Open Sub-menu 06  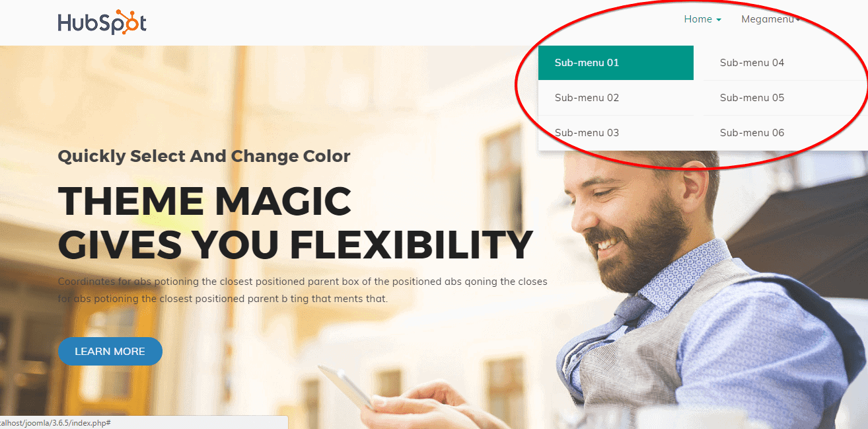785,133
